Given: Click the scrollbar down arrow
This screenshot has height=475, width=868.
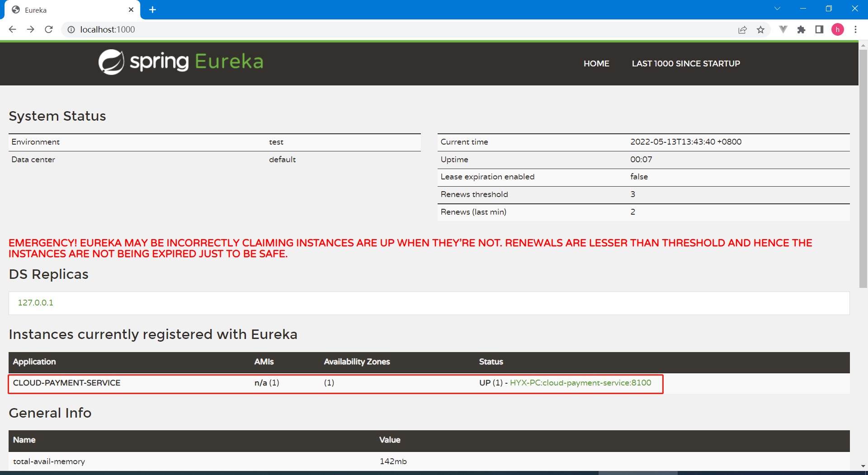Looking at the screenshot, I should tap(863, 466).
